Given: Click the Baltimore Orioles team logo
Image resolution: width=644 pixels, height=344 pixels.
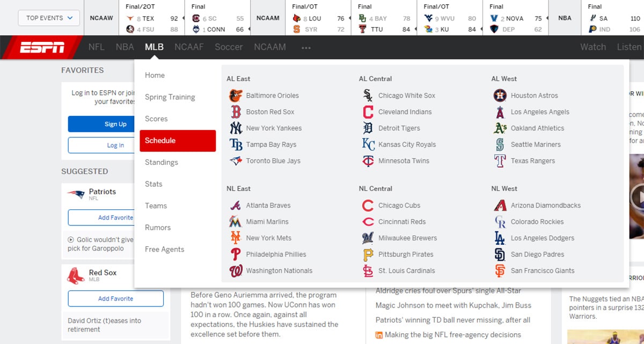Looking at the screenshot, I should tap(236, 96).
